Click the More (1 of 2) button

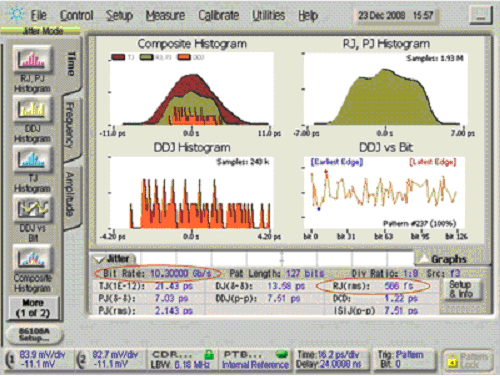(33, 308)
